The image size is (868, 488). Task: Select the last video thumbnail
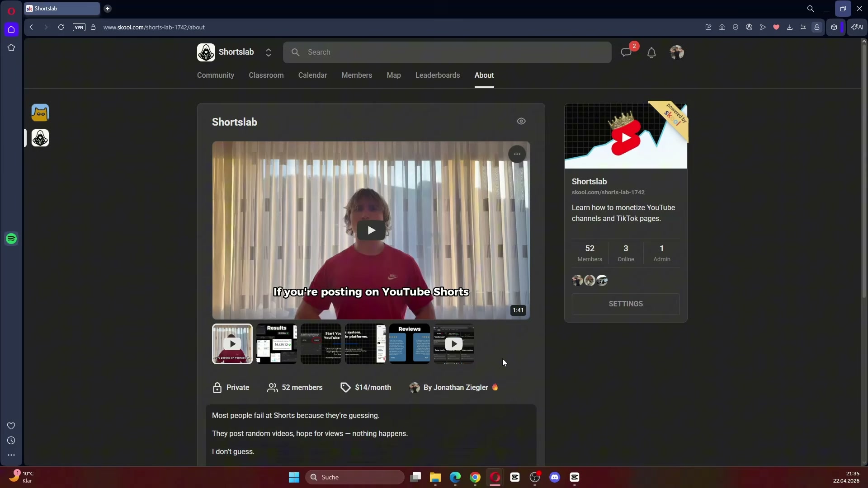click(x=454, y=344)
